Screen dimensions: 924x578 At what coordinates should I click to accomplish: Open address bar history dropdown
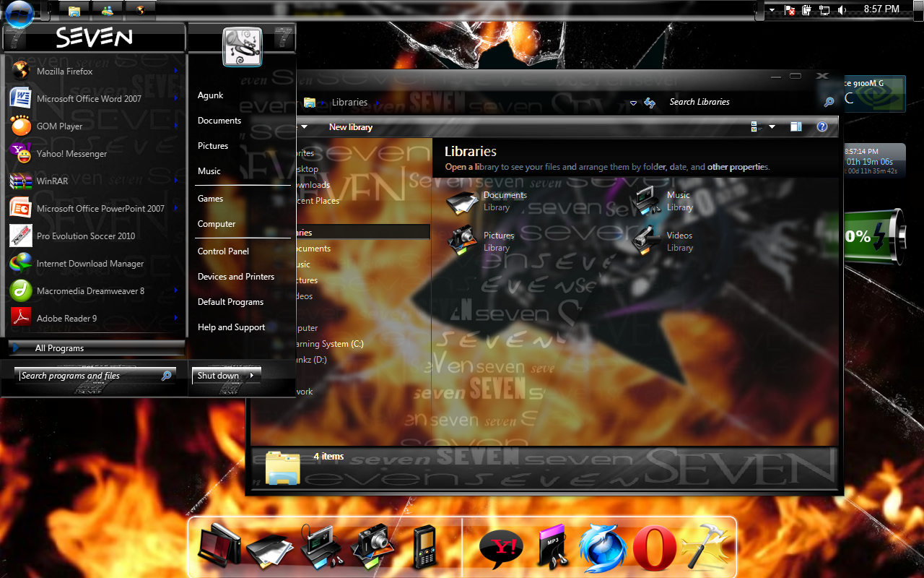[x=633, y=103]
